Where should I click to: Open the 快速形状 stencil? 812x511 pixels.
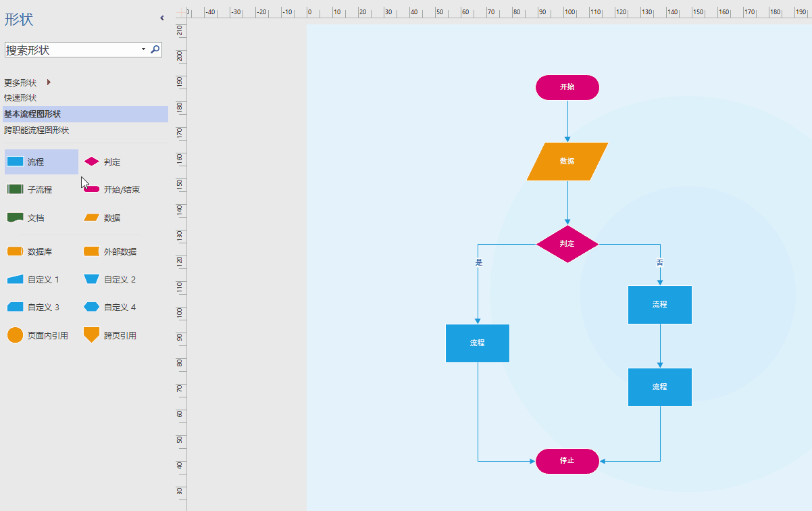point(20,98)
